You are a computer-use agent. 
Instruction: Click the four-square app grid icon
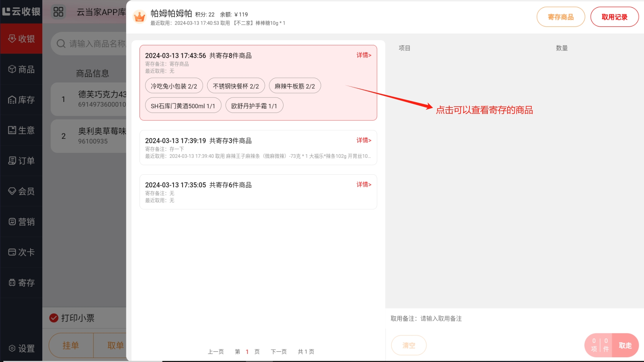pos(59,12)
